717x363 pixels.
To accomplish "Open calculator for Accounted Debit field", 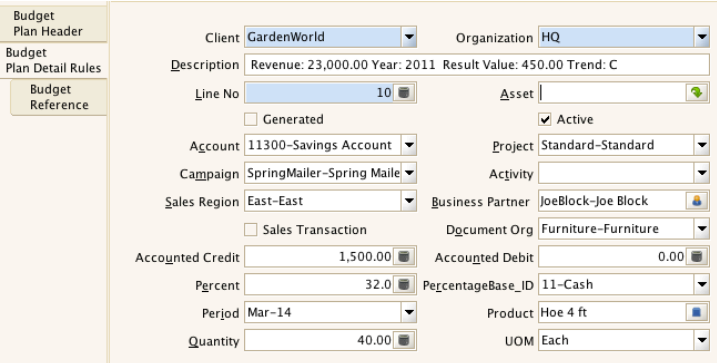I will (x=696, y=256).
